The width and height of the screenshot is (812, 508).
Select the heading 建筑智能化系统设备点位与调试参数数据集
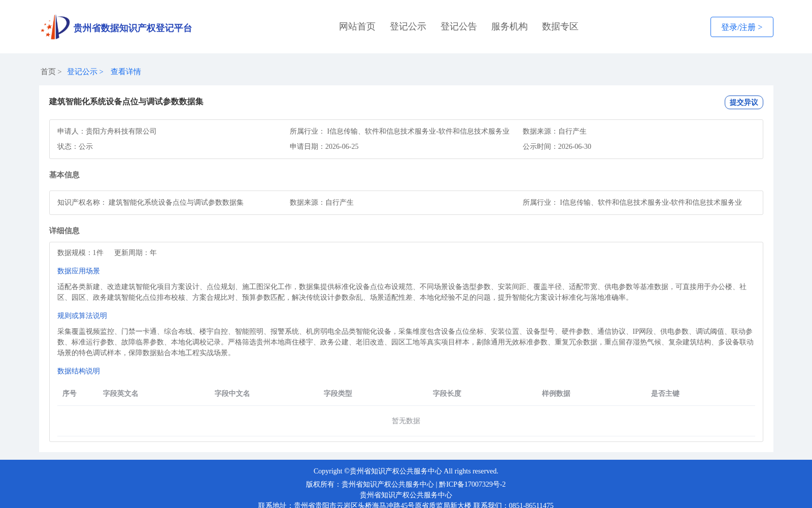(x=126, y=102)
